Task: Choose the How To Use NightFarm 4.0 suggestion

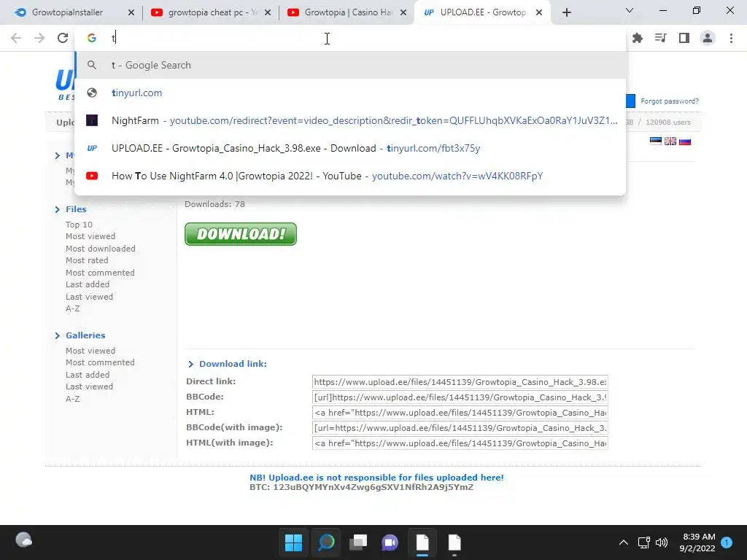Action: [350, 176]
